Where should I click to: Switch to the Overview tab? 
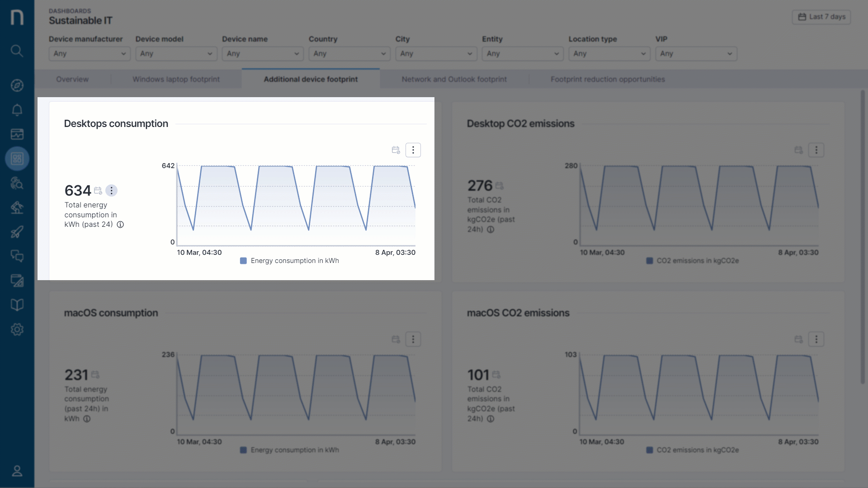[x=72, y=79]
